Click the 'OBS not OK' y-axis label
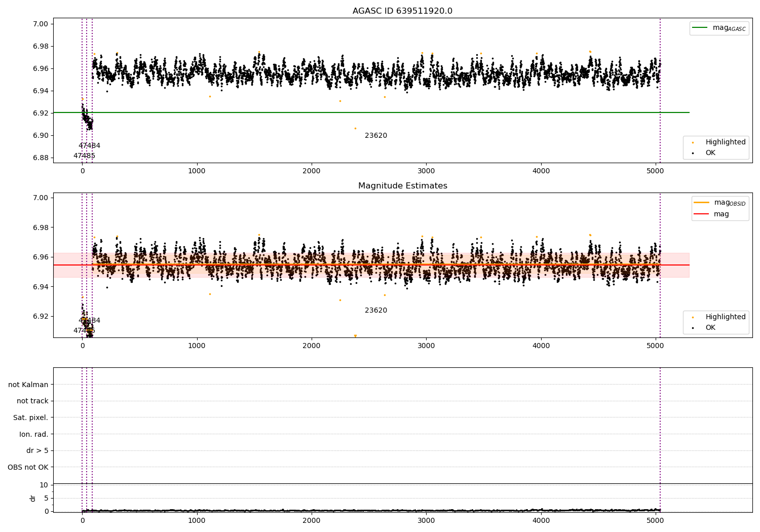Image resolution: width=760 pixels, height=532 pixels. (28, 467)
